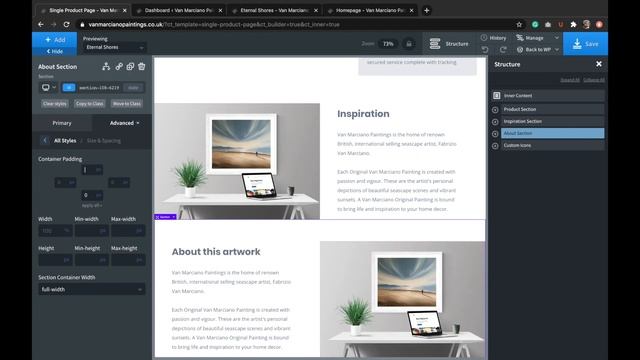
Task: Hide the left panel with Hide button
Action: click(54, 51)
